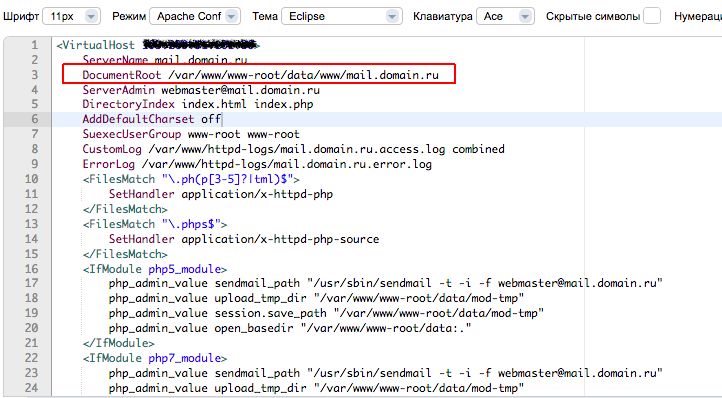
Task: Select gutter line number 3
Action: 35,75
